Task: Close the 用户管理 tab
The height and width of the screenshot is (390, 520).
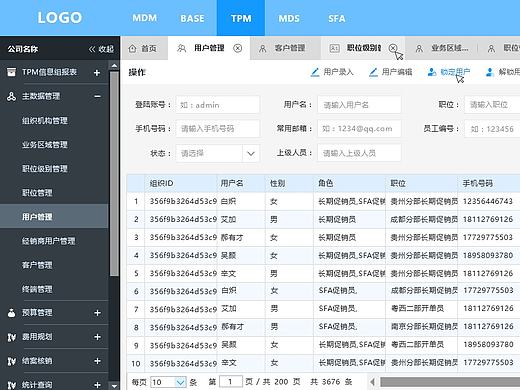Action: pyautogui.click(x=238, y=48)
